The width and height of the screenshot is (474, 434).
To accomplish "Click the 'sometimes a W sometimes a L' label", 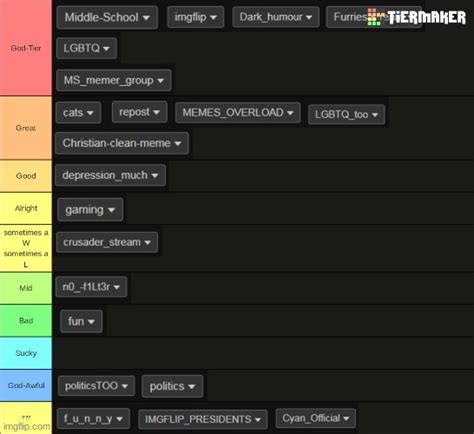I will tap(26, 248).
